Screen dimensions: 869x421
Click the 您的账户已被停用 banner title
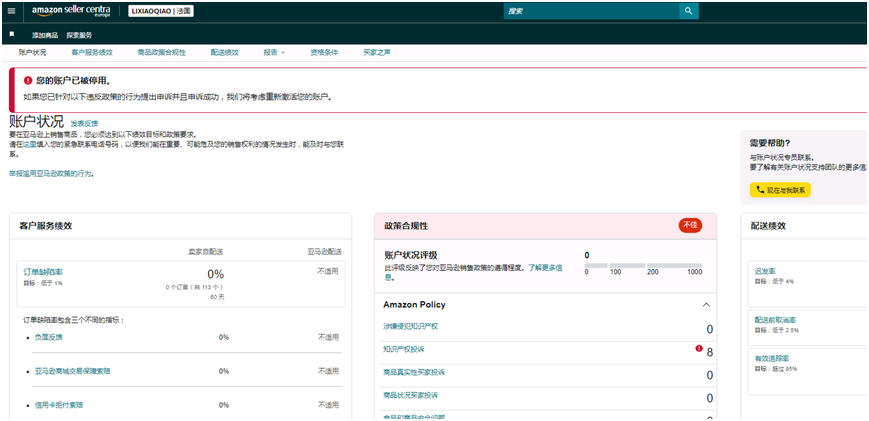(x=73, y=81)
